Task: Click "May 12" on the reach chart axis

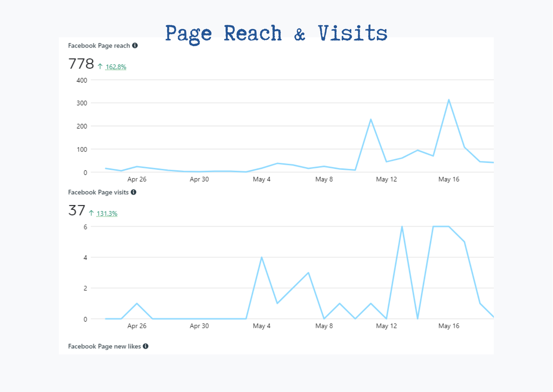Action: point(386,179)
